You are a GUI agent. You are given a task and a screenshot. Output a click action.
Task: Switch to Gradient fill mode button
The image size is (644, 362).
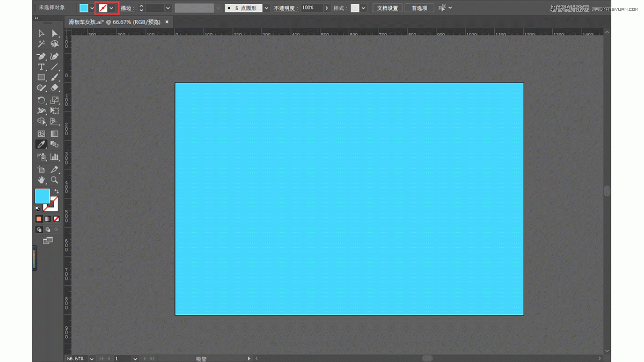coord(47,219)
